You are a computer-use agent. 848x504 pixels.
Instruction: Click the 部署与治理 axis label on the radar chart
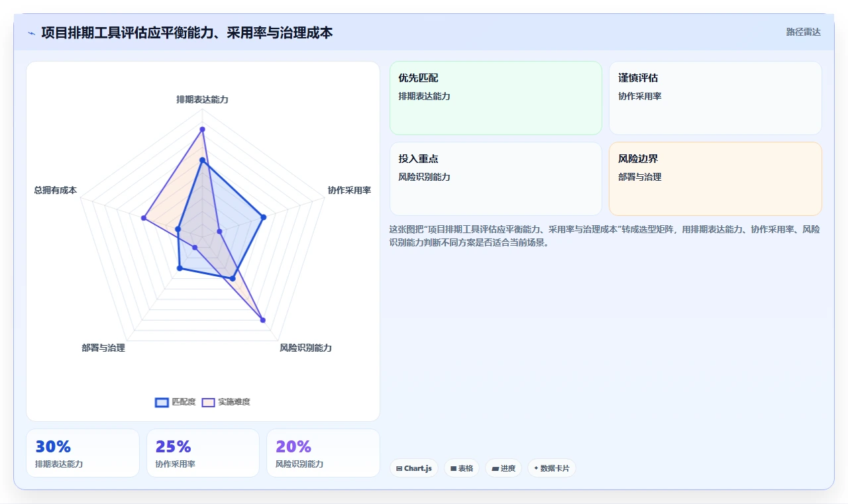point(103,348)
